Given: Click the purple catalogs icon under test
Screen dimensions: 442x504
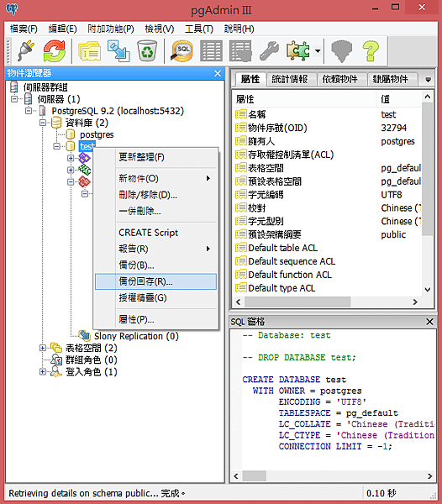Looking at the screenshot, I should (x=85, y=158).
